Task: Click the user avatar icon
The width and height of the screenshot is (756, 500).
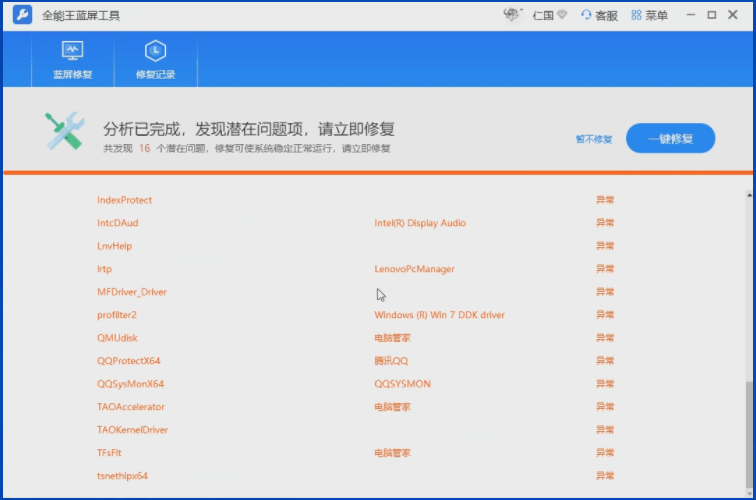Action: pos(513,15)
